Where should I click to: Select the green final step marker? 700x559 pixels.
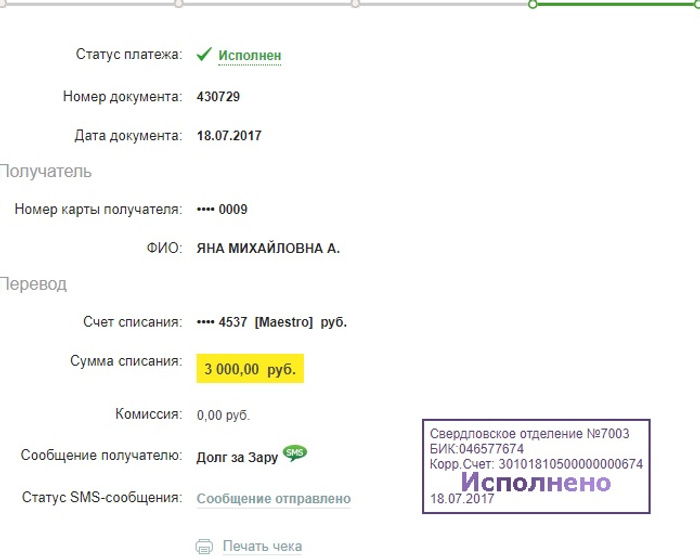(533, 4)
